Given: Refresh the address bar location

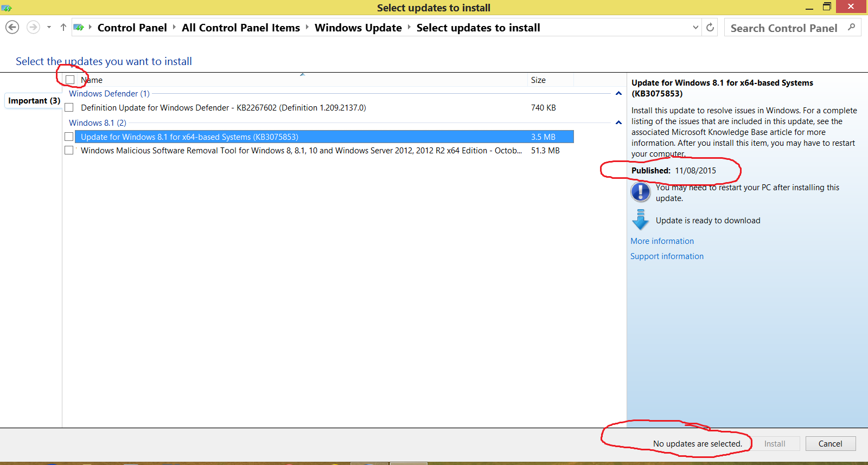Looking at the screenshot, I should pos(710,27).
